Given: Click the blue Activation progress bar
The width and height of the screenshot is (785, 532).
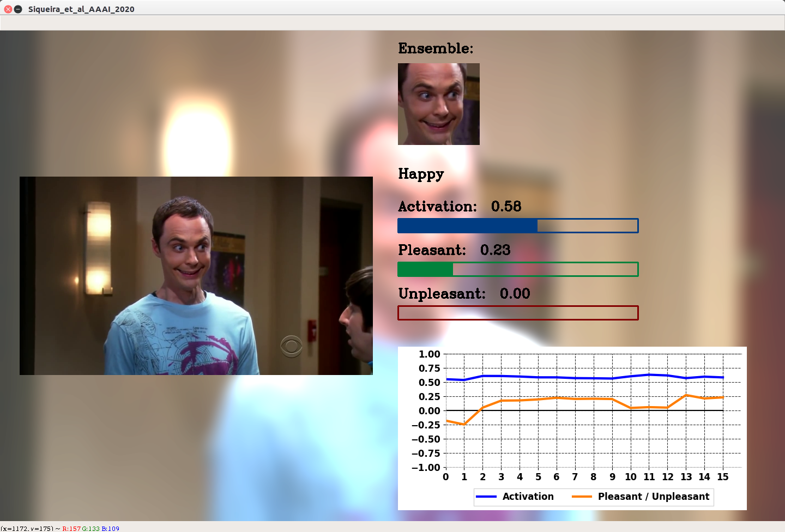Looking at the screenshot, I should pyautogui.click(x=518, y=226).
